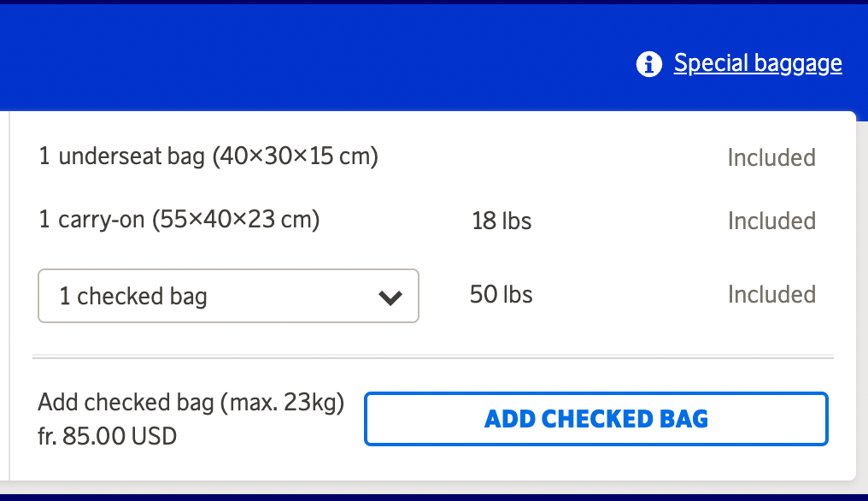
Task: Click the 1 carry-on (55×40×23 cm) label
Action: [179, 220]
